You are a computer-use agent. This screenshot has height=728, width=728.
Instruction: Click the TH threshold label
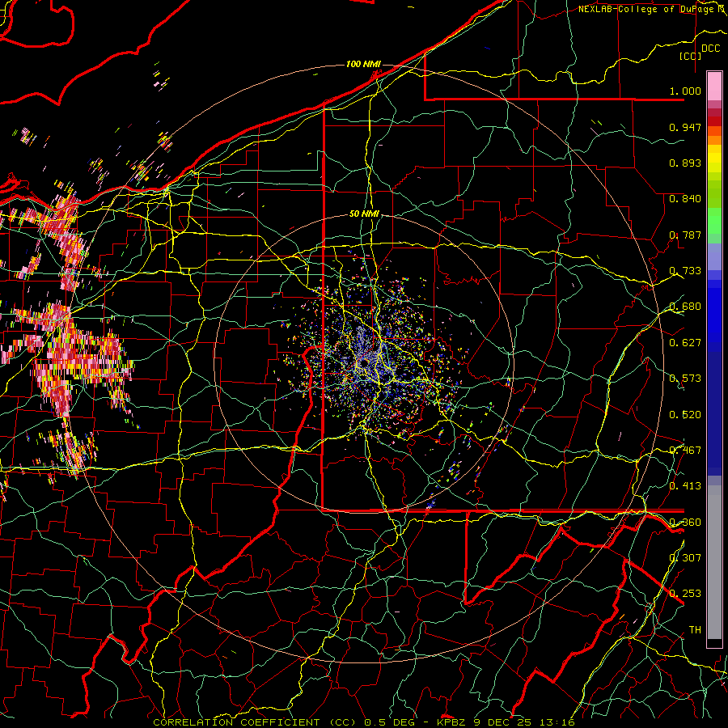[695, 630]
